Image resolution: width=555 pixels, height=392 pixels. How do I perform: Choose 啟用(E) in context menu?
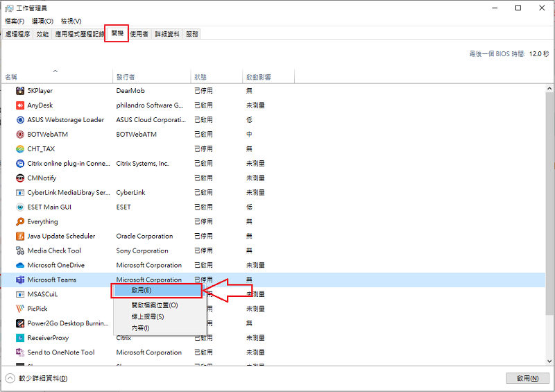pos(157,291)
